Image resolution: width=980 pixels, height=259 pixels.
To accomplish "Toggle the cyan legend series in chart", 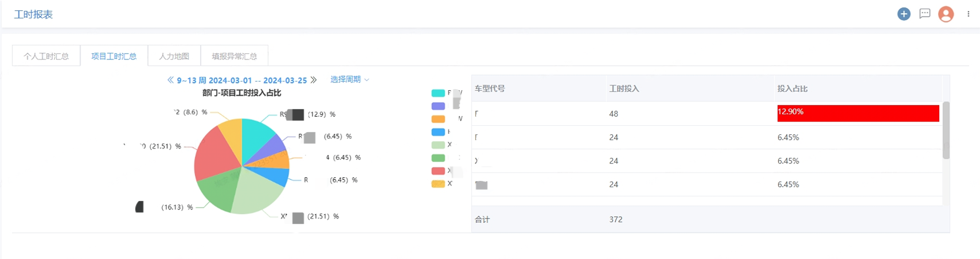I will [438, 93].
